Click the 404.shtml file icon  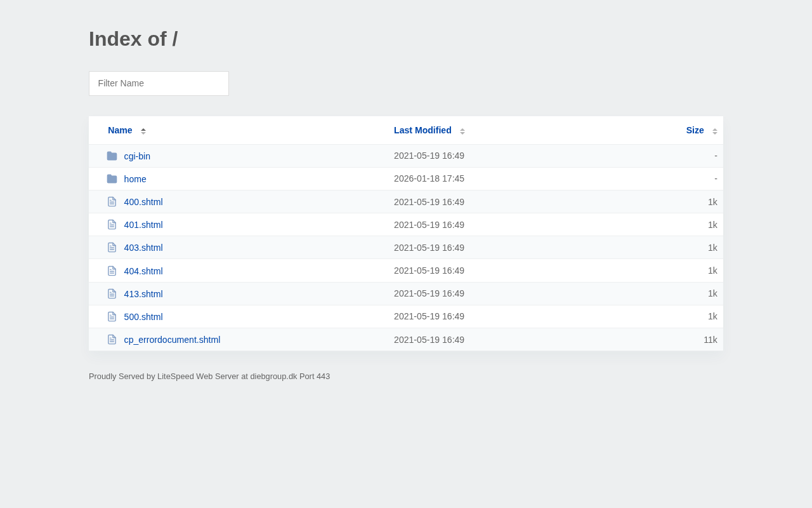112,271
